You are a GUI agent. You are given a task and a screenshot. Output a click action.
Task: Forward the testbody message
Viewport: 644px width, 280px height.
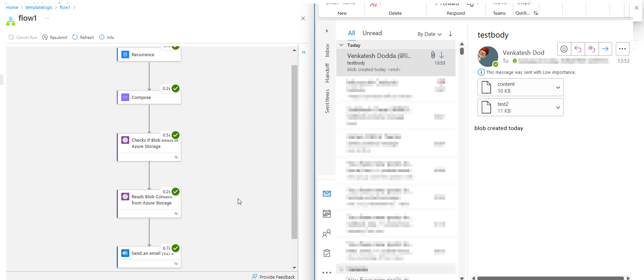605,49
